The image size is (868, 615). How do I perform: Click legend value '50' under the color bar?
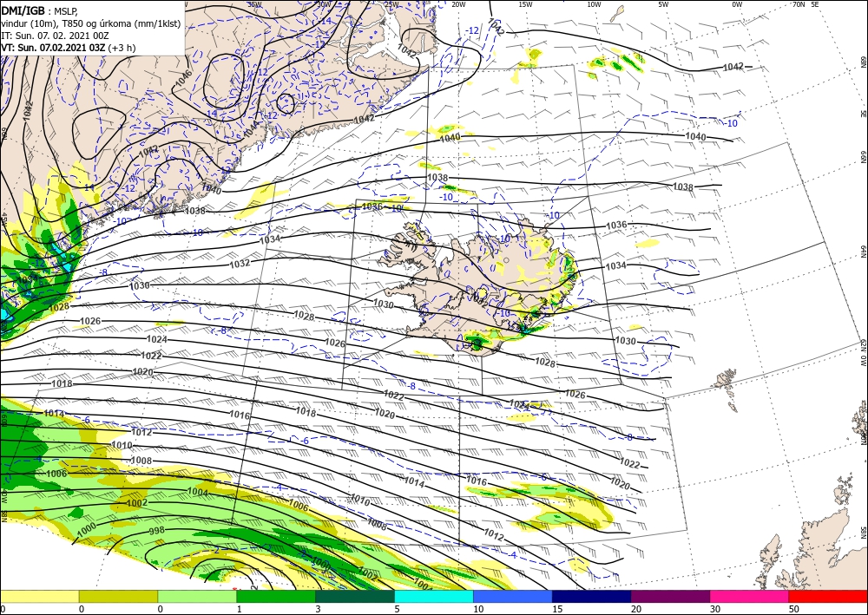click(794, 609)
